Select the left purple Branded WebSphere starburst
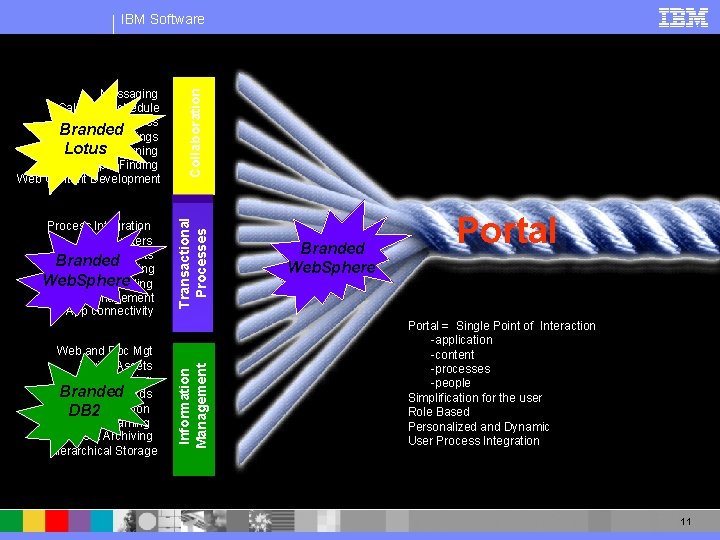Screen dimensions: 720x540 tap(91, 269)
